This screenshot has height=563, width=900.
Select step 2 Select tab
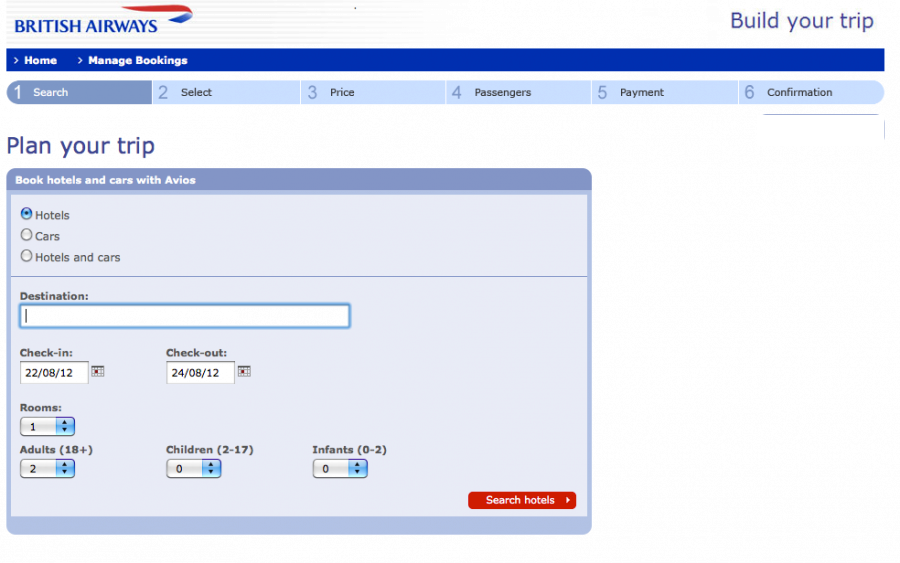[226, 92]
